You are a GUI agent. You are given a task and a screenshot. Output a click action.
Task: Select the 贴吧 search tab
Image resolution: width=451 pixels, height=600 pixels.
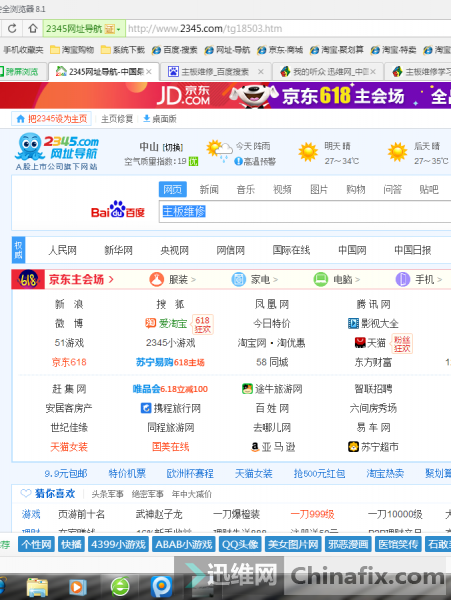[x=429, y=189]
